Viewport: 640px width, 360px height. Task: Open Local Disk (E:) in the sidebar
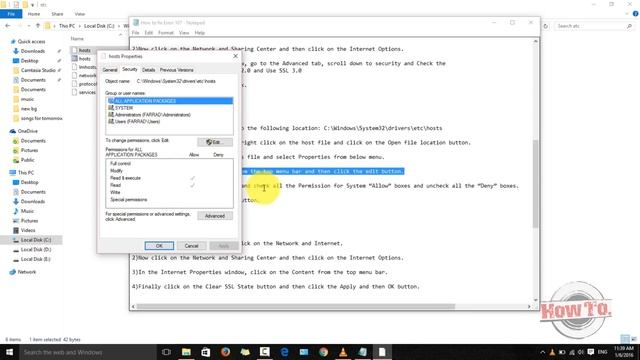click(36, 259)
